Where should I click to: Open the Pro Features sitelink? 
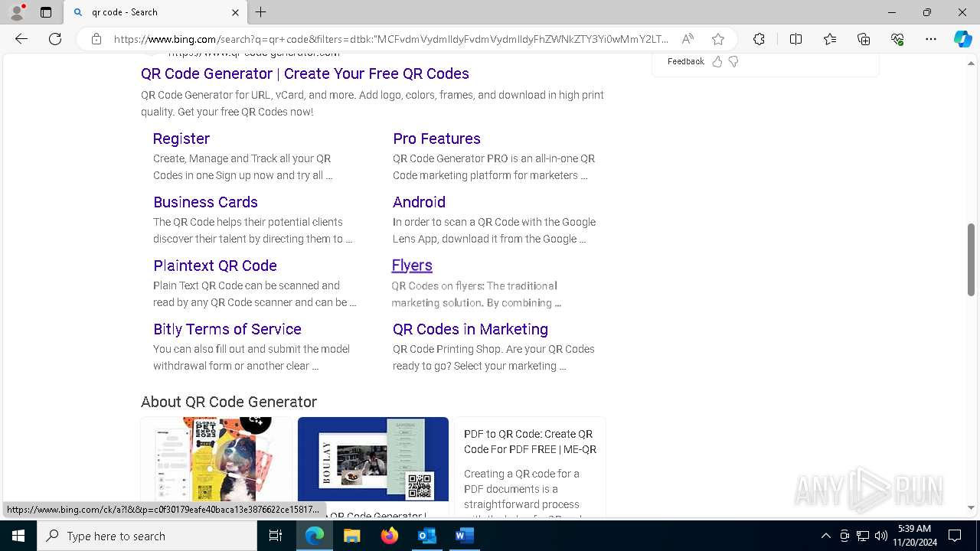(436, 139)
